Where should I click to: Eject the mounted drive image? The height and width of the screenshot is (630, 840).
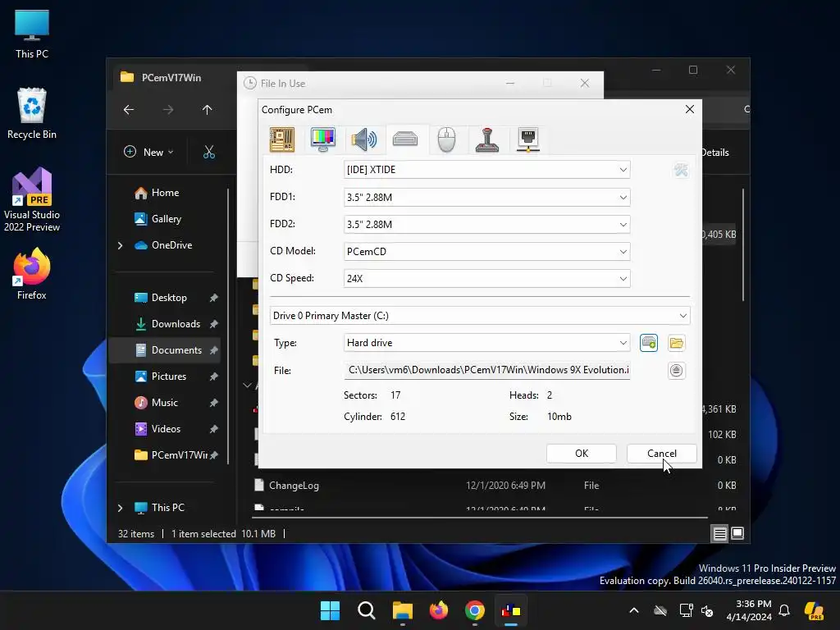click(x=677, y=370)
